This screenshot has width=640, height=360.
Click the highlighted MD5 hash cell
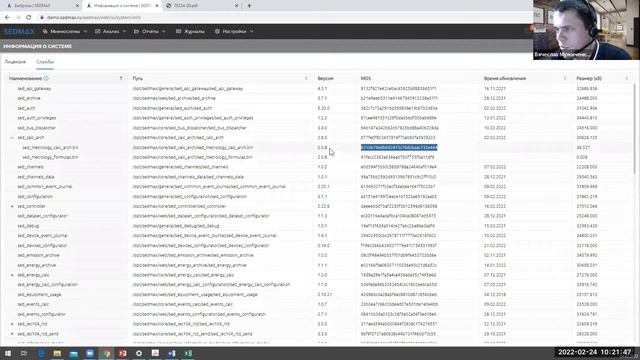[399, 147]
